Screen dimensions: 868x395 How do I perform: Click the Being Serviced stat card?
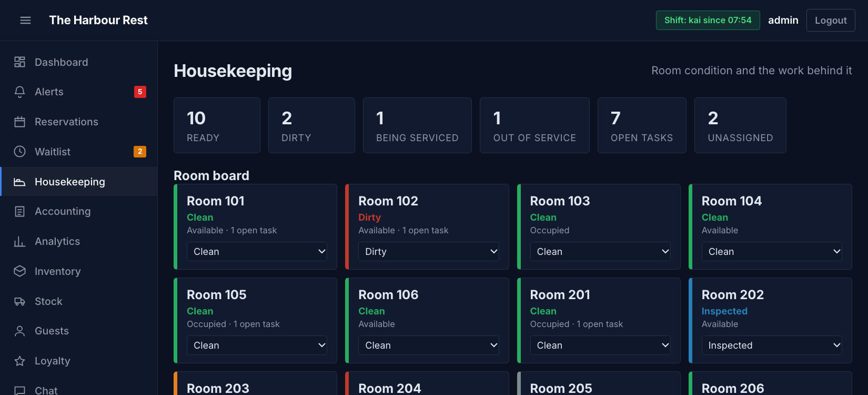417,125
